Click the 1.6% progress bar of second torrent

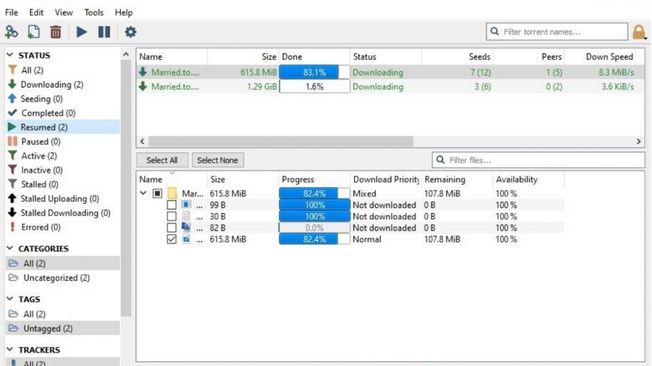314,87
